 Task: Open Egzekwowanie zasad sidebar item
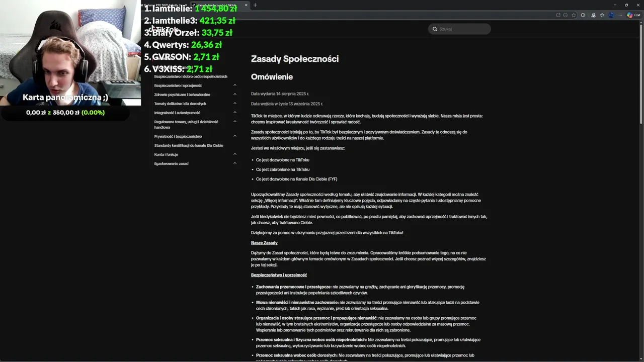point(171,163)
